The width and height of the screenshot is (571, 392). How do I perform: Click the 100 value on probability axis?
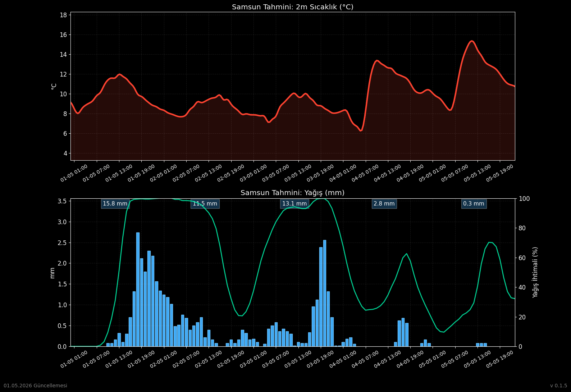[x=522, y=199]
